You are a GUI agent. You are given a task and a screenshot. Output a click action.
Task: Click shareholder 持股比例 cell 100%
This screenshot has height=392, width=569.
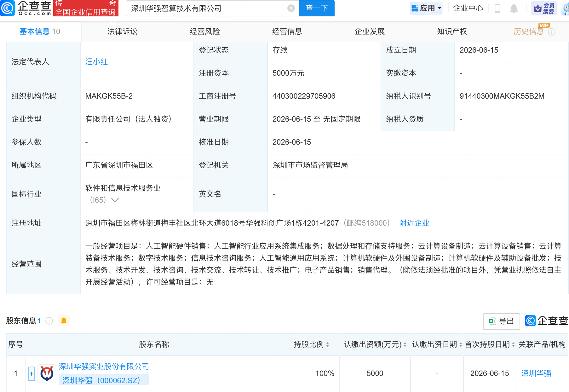click(x=325, y=373)
